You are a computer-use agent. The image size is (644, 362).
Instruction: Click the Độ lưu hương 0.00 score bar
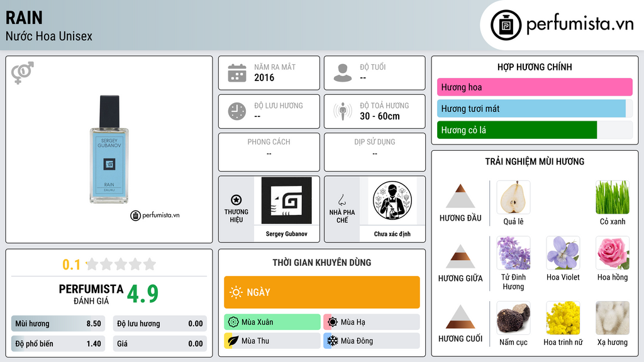(x=160, y=324)
